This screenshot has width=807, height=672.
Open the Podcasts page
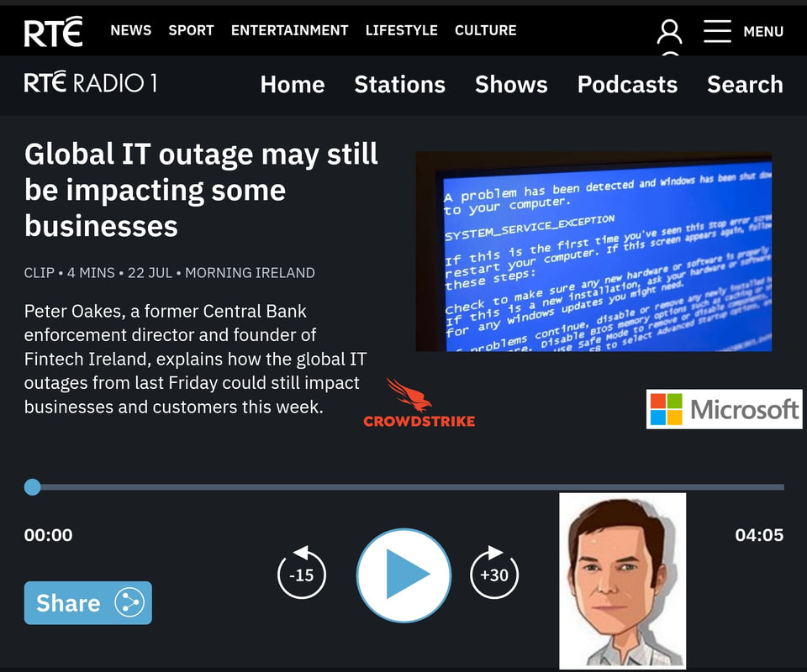(x=627, y=84)
